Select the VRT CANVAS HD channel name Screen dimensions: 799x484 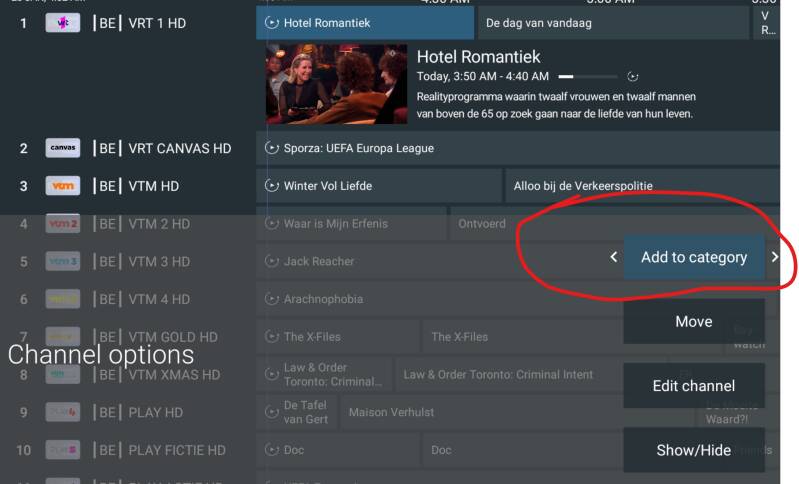pyautogui.click(x=179, y=149)
